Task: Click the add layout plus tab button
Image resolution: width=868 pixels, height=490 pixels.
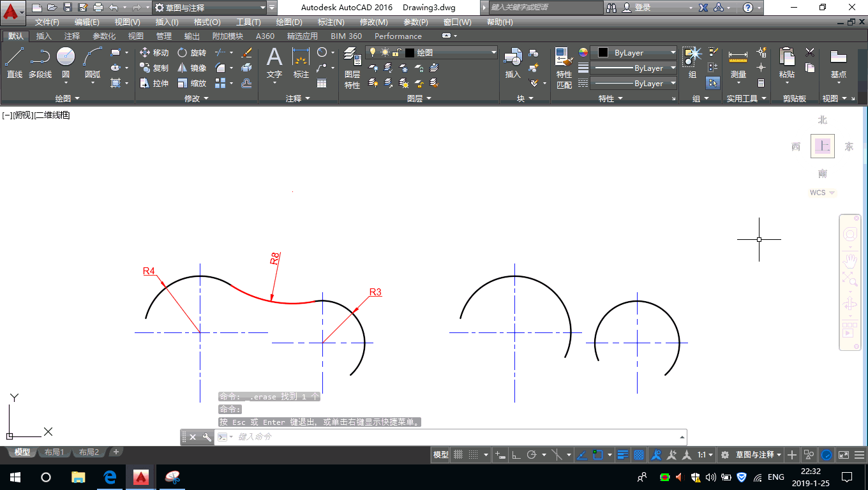Action: pos(116,452)
